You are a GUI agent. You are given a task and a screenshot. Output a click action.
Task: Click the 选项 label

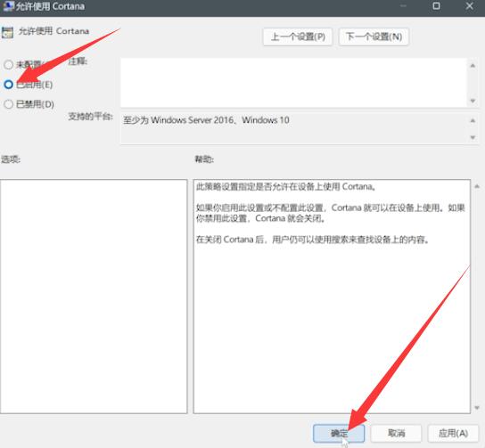pyautogui.click(x=11, y=159)
